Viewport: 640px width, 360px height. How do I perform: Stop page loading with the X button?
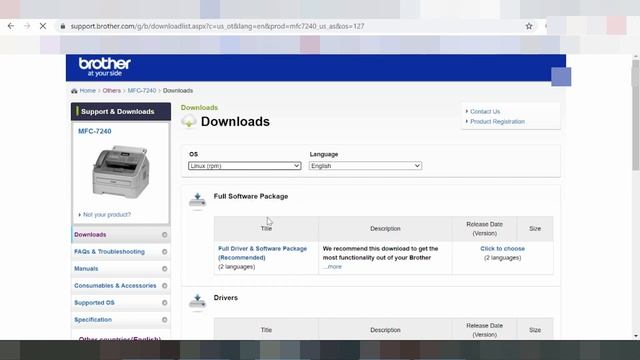tap(43, 26)
